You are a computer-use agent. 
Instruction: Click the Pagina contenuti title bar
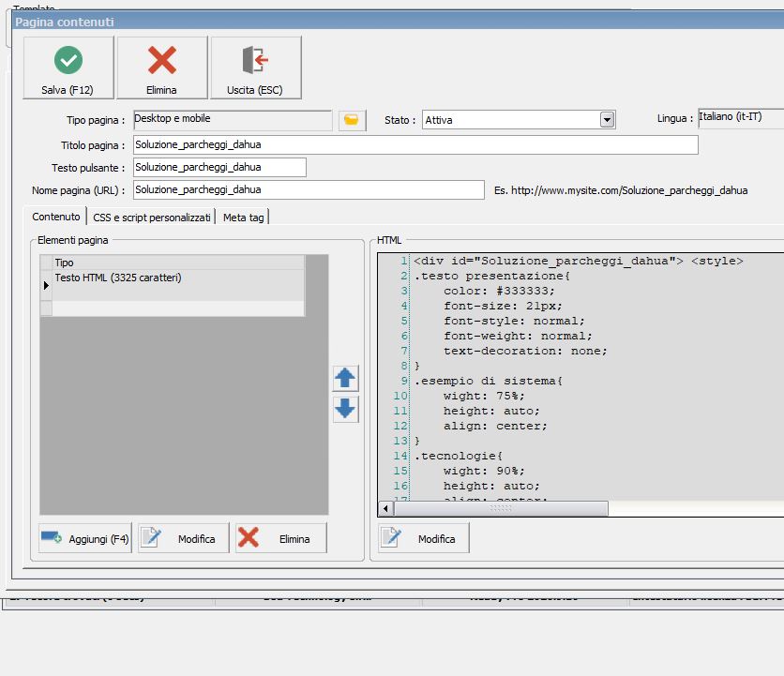tap(398, 22)
